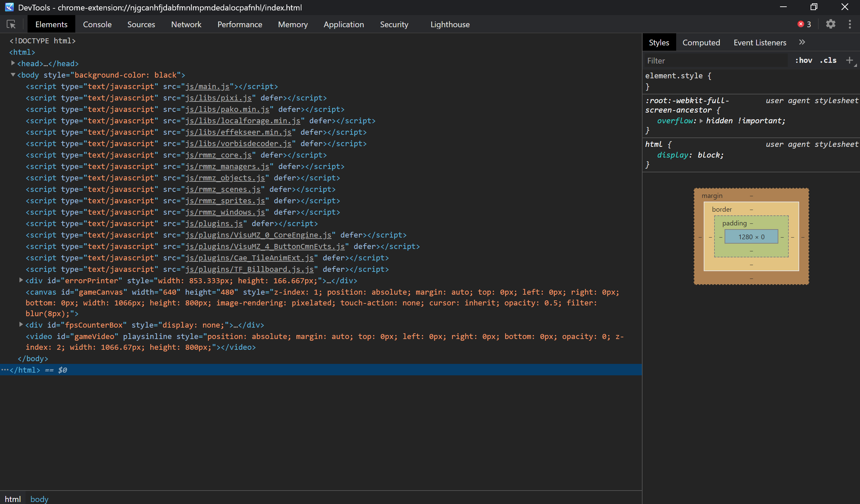Open js/libs/pako.min.js link
The width and height of the screenshot is (860, 504).
click(x=227, y=110)
